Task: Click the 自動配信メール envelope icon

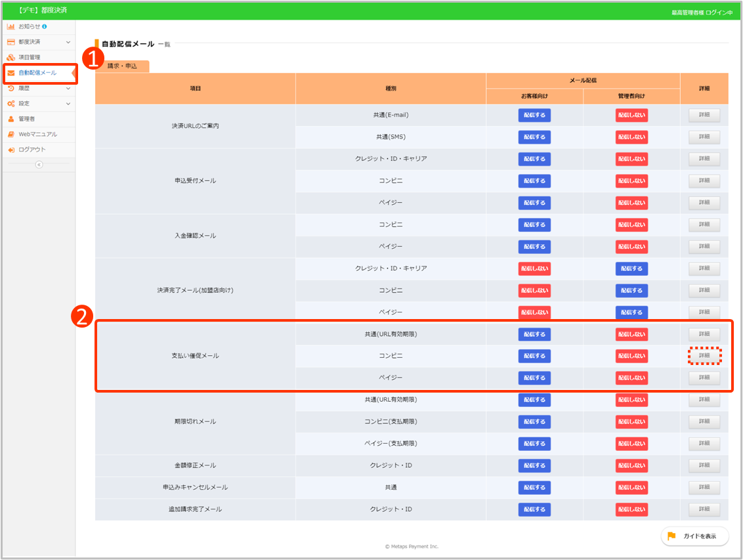Action: pos(11,73)
